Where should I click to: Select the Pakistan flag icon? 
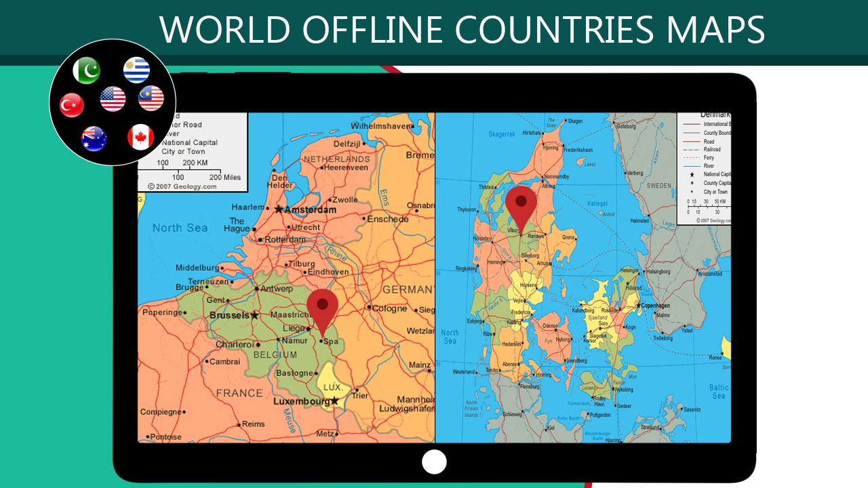click(x=86, y=70)
